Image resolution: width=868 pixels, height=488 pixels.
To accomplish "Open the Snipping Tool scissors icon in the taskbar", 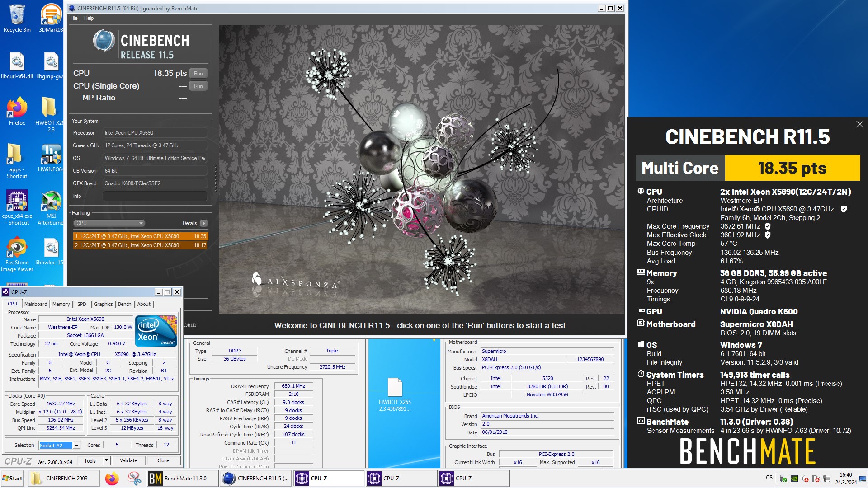I will click(x=134, y=479).
